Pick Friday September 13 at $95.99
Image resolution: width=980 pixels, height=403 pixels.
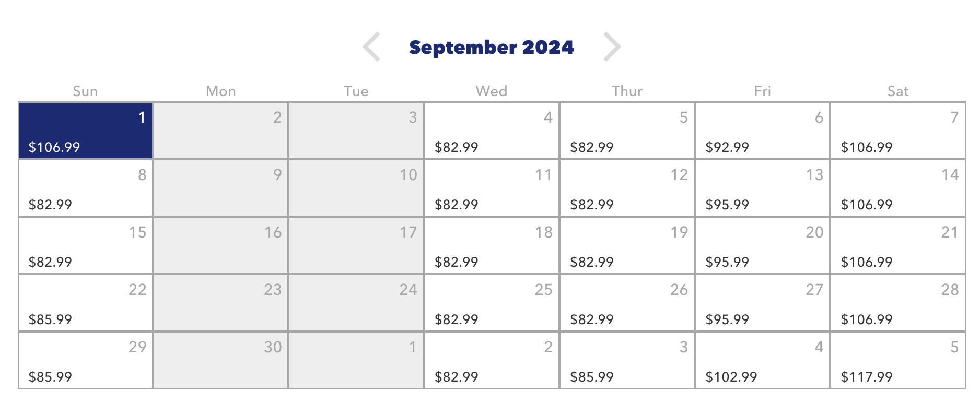click(762, 188)
